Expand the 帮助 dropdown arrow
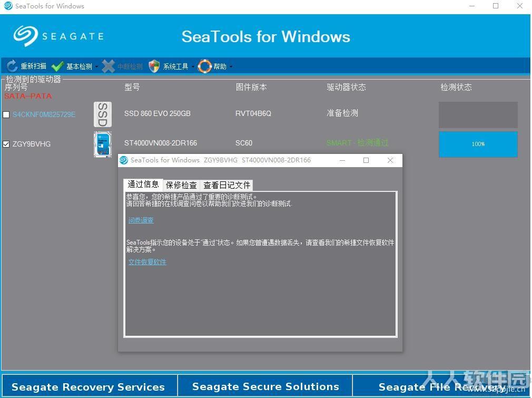Viewport: 532px width, 398px height. pos(231,66)
